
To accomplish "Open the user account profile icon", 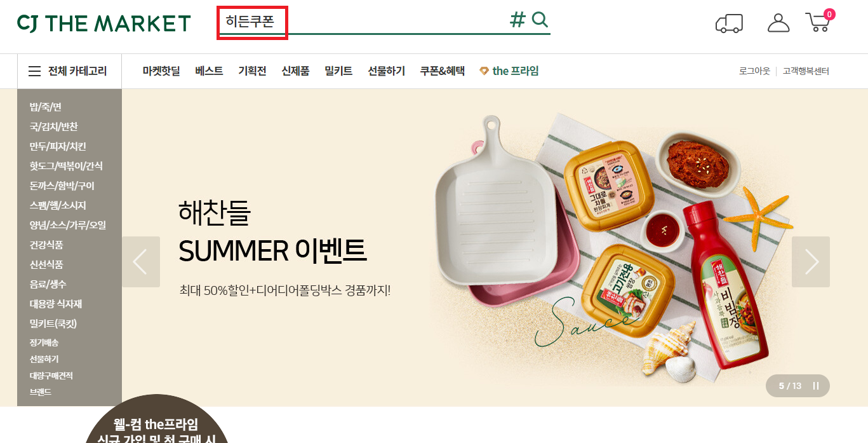I will [x=778, y=23].
